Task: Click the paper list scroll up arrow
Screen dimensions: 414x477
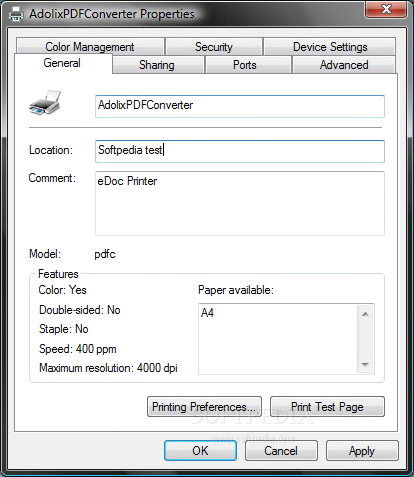Action: pos(365,314)
